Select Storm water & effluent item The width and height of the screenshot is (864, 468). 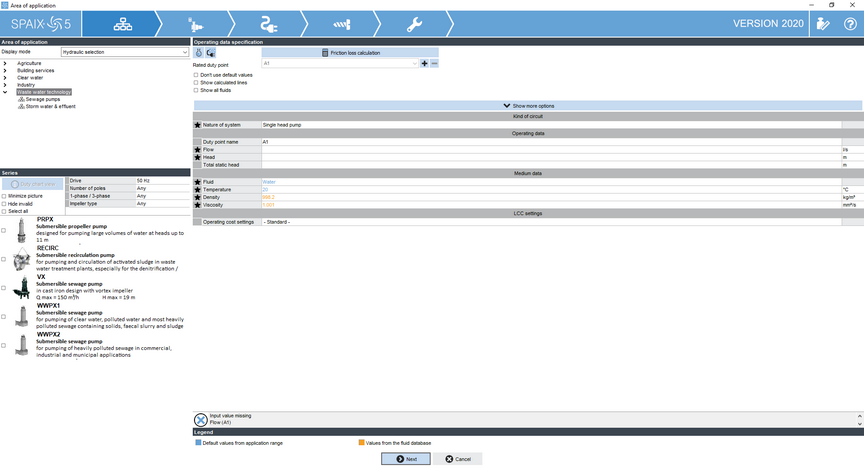50,106
